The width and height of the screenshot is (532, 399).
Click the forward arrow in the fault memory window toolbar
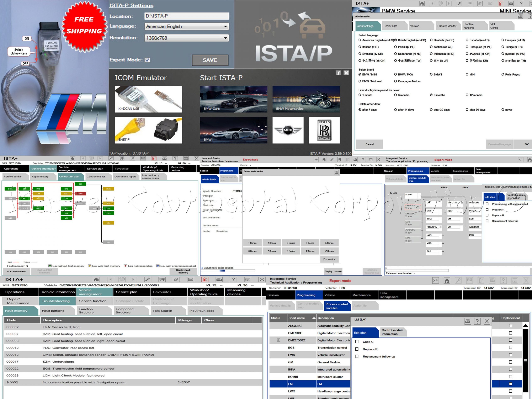pos(133,279)
